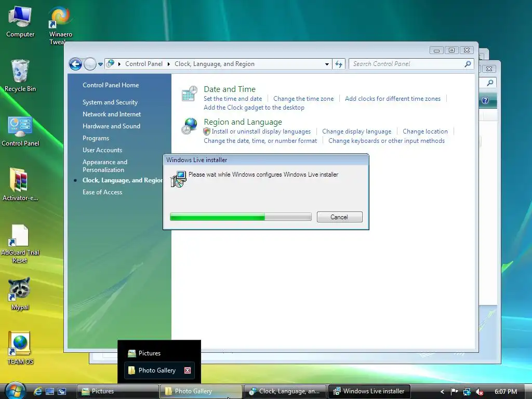Screen dimensions: 532x399
Task: Switch to Photo Gallery taskbar button
Action: 201,391
